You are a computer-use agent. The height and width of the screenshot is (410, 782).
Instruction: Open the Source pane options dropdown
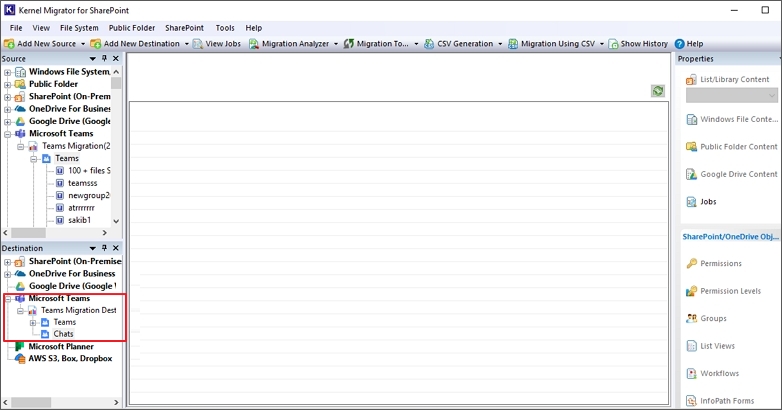click(92, 59)
